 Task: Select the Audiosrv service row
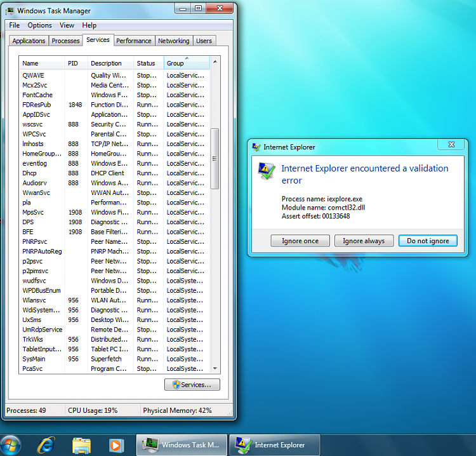114,183
